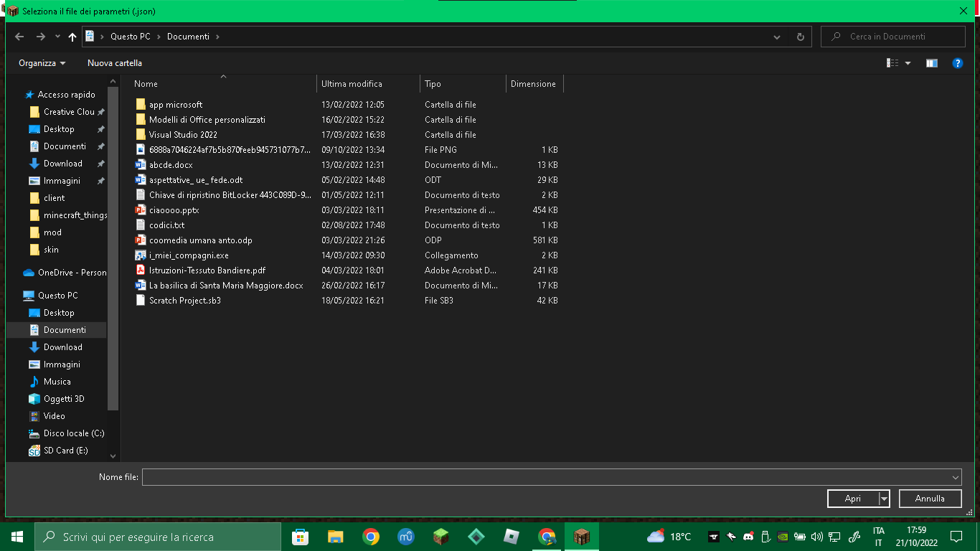Image resolution: width=980 pixels, height=551 pixels.
Task: Select the ciaoooo.pptx file
Action: pyautogui.click(x=174, y=210)
